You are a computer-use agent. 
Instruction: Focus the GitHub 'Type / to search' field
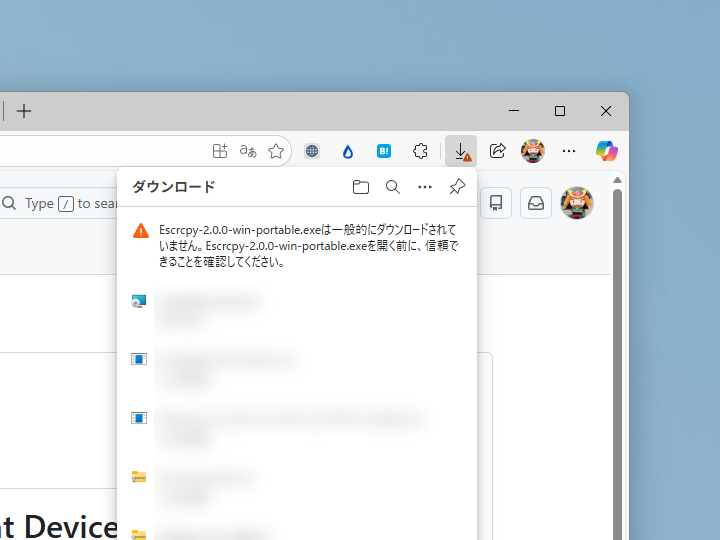click(58, 203)
